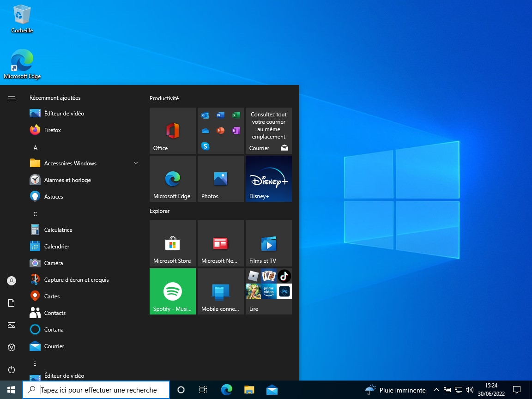Image resolution: width=532 pixels, height=399 pixels.
Task: Open the clock showing 15:24
Action: (491, 390)
